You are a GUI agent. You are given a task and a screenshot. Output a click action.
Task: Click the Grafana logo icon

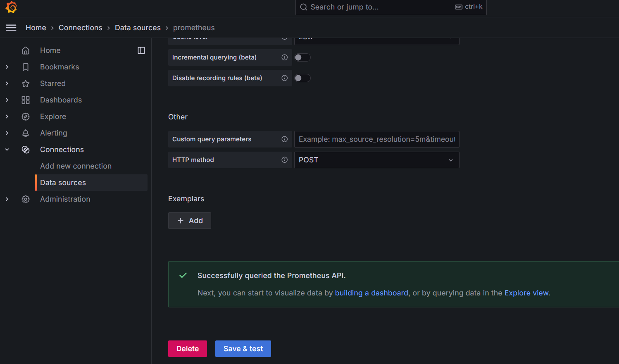click(x=11, y=7)
